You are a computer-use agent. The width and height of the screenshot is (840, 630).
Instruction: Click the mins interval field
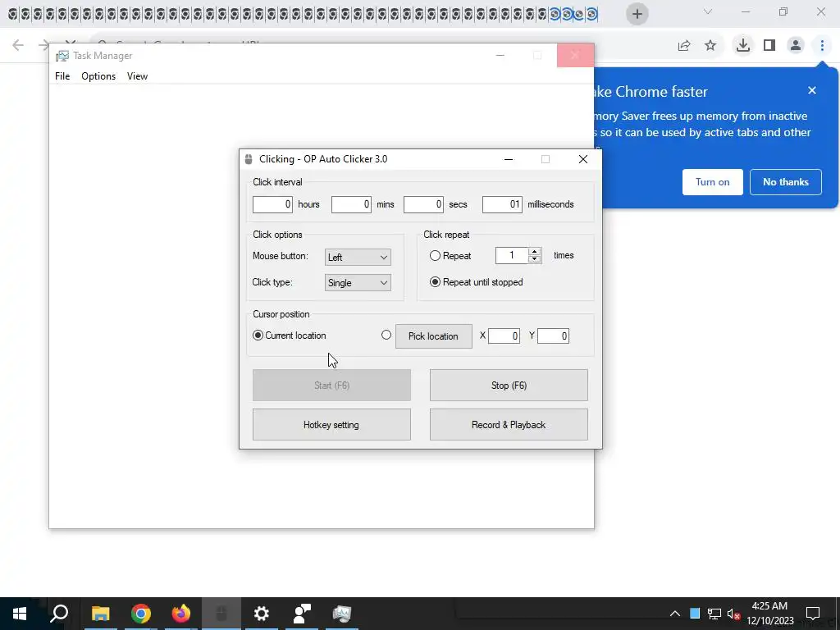(351, 204)
